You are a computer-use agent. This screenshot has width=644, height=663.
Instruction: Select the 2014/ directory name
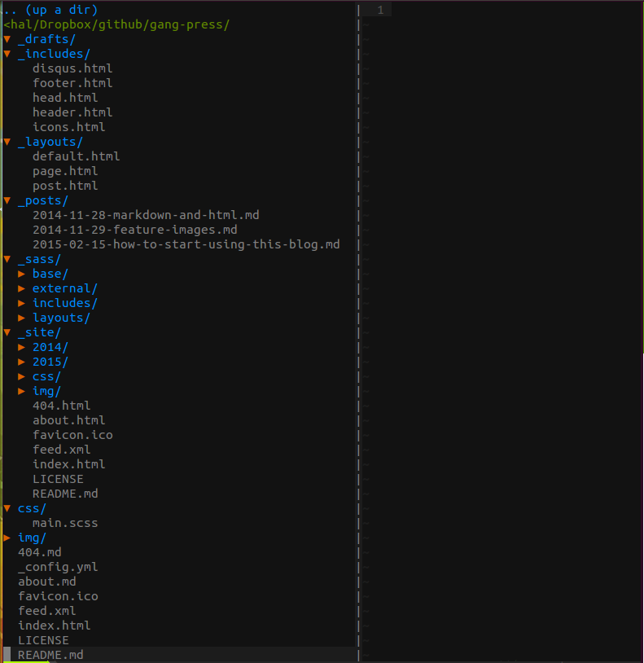[50, 347]
